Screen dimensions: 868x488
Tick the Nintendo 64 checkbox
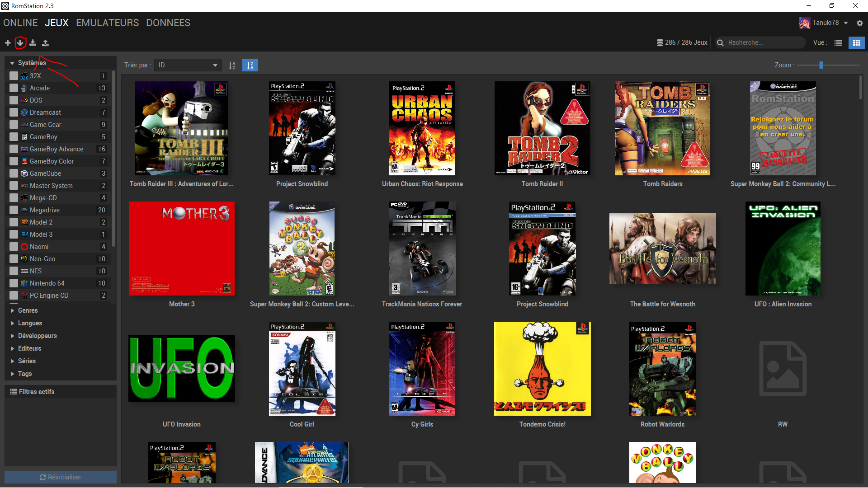pos(14,283)
